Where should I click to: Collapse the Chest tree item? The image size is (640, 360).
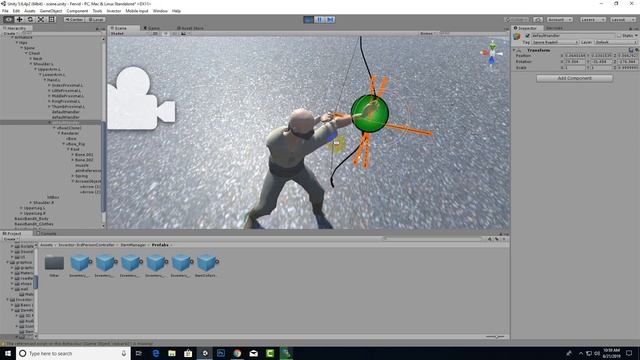tap(27, 53)
